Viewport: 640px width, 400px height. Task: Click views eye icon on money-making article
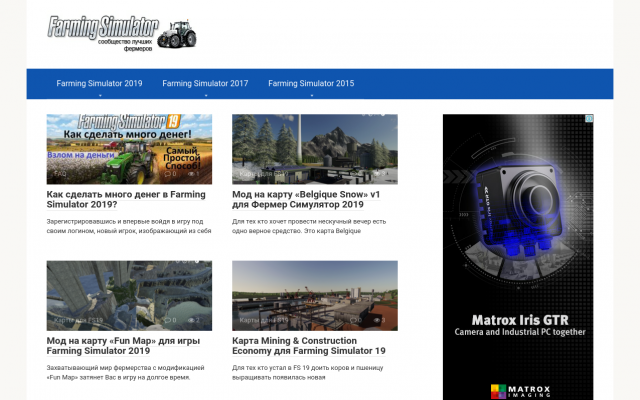click(x=191, y=173)
